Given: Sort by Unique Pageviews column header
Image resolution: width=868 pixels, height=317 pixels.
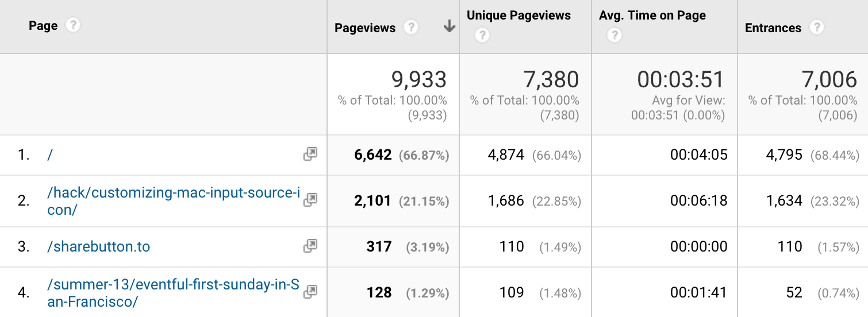Looking at the screenshot, I should (x=519, y=16).
